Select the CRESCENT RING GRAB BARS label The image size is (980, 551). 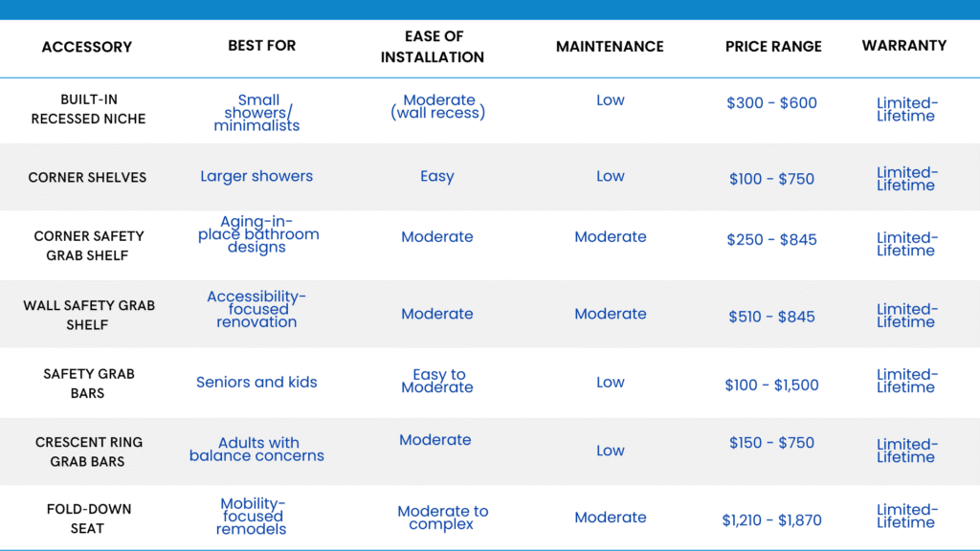[x=89, y=452]
